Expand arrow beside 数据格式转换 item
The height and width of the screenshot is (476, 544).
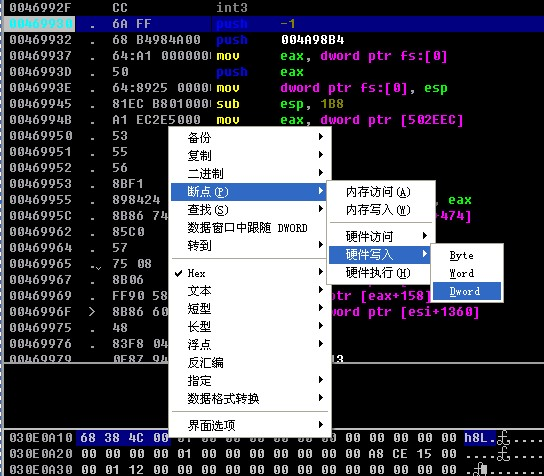[321, 398]
